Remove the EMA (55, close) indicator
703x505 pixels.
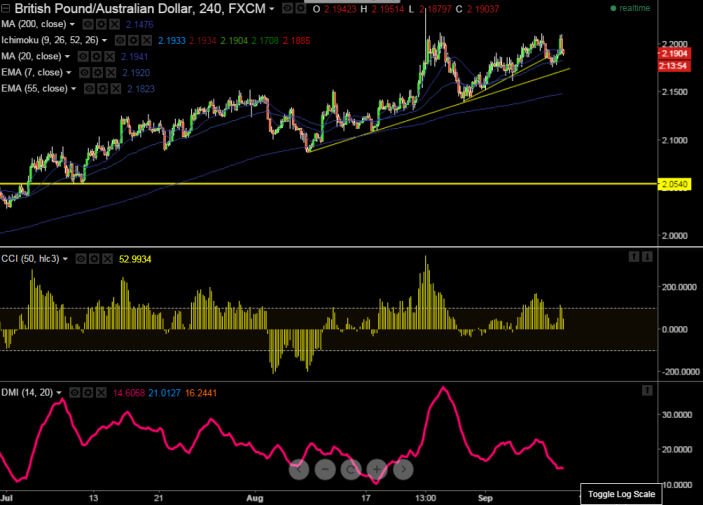pyautogui.click(x=116, y=89)
